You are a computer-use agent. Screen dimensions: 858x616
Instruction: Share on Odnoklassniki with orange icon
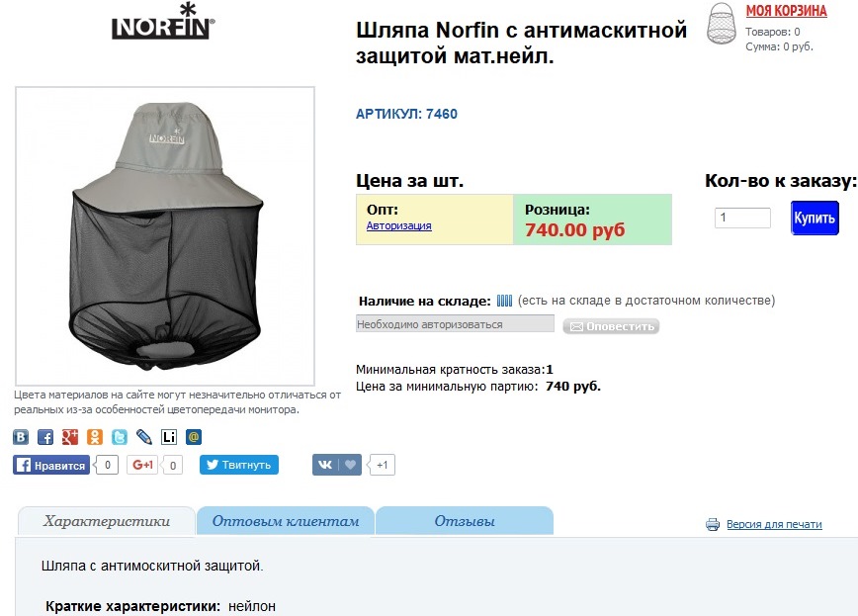coord(95,437)
